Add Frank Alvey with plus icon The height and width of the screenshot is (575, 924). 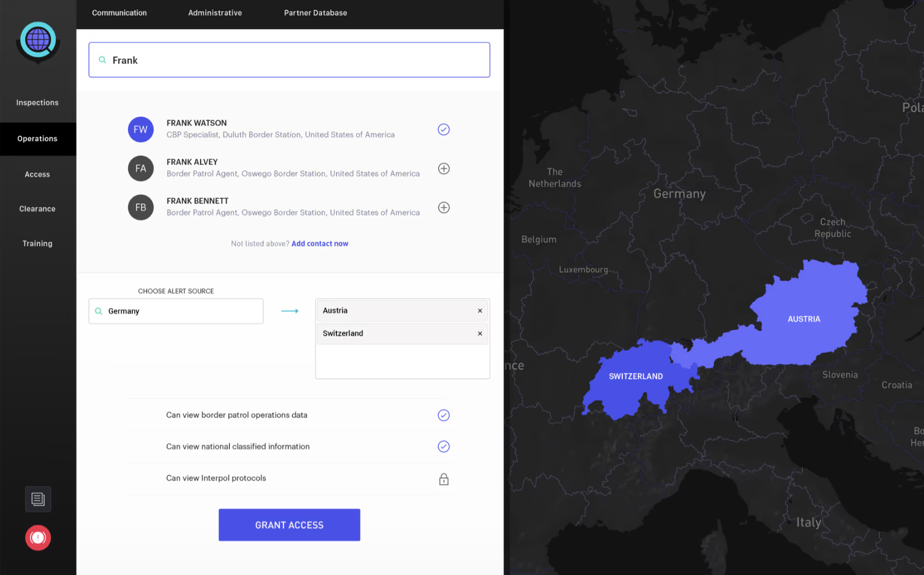444,169
